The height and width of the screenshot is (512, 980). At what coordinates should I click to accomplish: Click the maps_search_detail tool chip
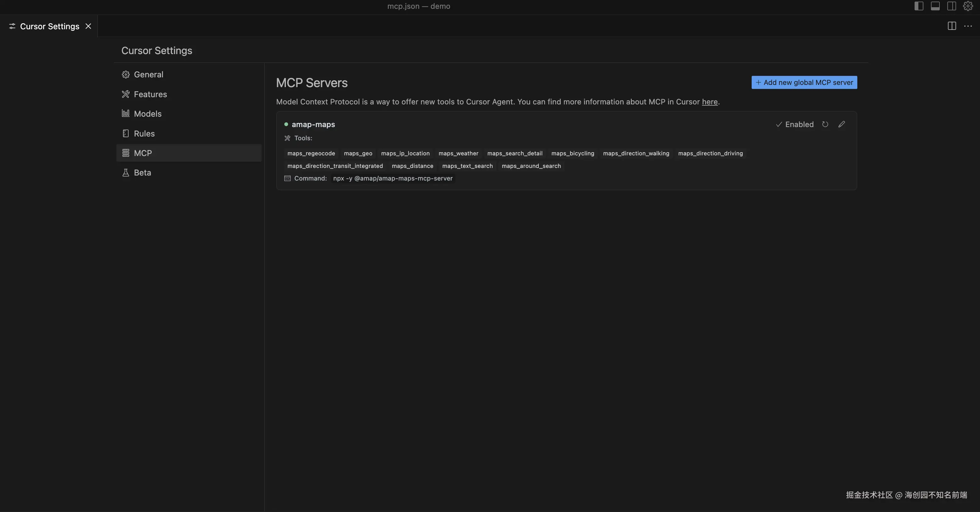[515, 153]
